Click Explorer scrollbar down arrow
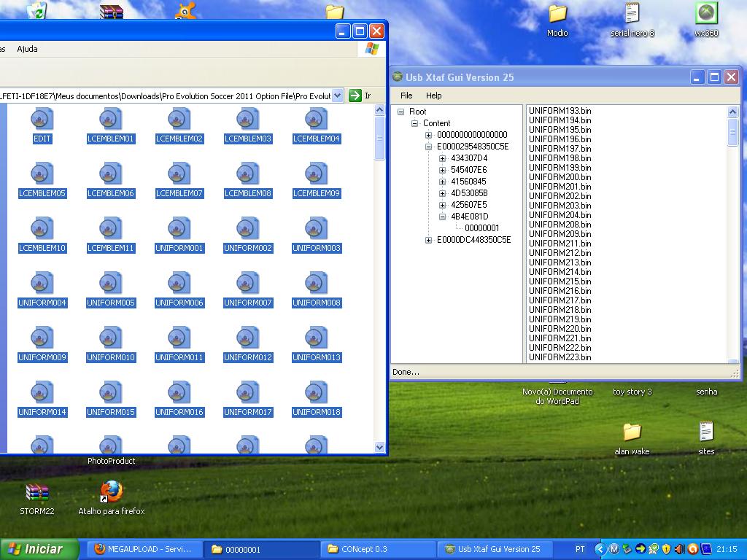This screenshot has height=560, width=747. point(379,447)
